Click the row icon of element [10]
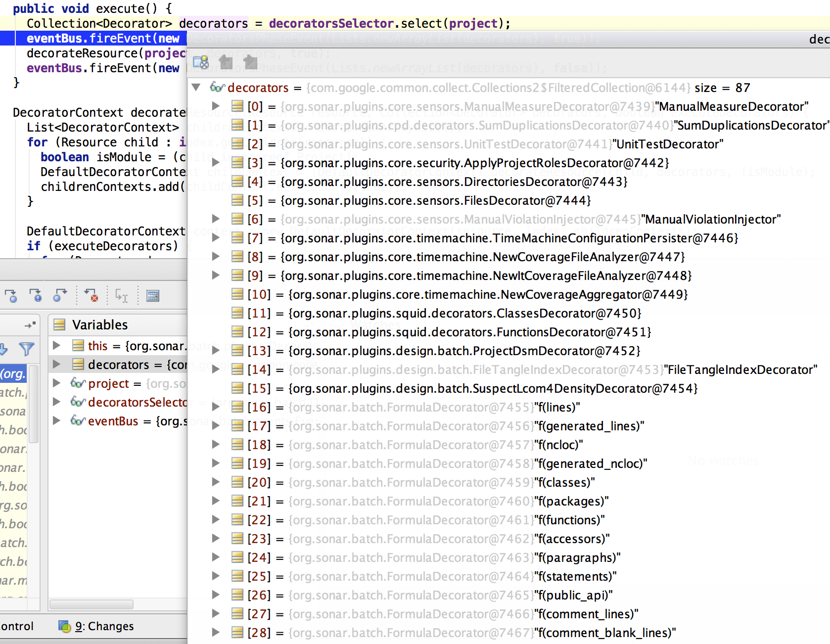Image resolution: width=830 pixels, height=644 pixels. click(x=238, y=294)
